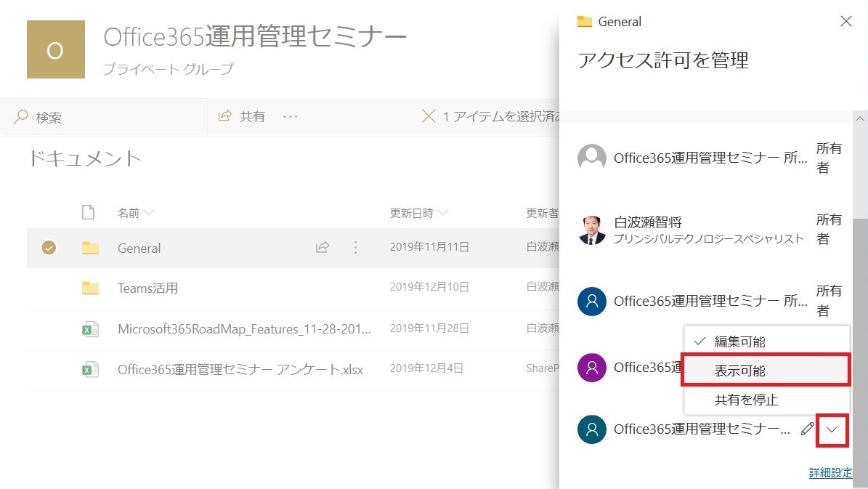
Task: Click in the 検索 search field
Action: pyautogui.click(x=104, y=117)
